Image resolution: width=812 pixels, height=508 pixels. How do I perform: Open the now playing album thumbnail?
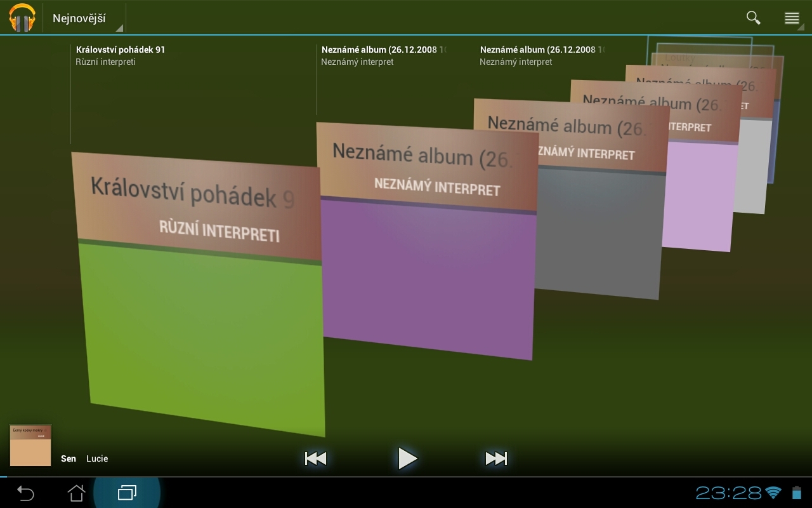pos(30,446)
